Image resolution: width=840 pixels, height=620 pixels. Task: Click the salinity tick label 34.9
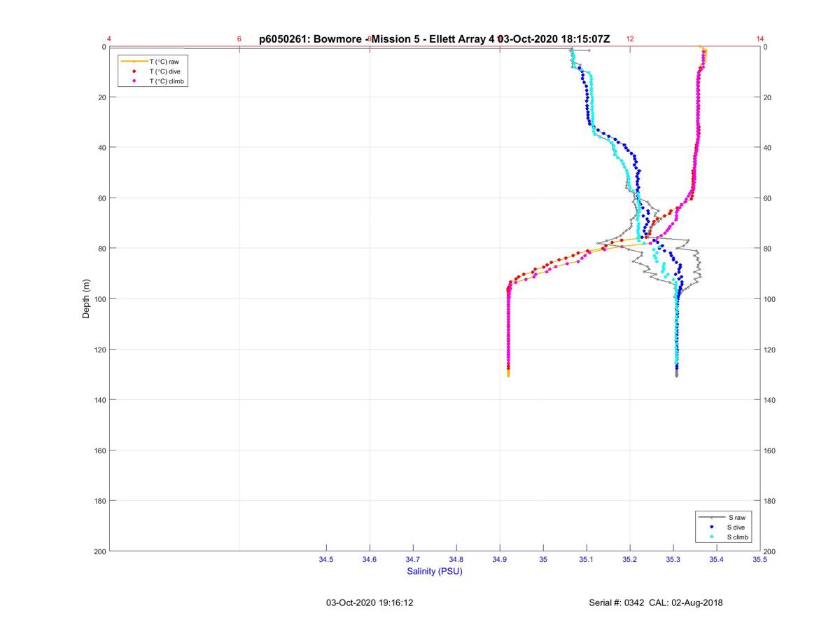(x=500, y=560)
